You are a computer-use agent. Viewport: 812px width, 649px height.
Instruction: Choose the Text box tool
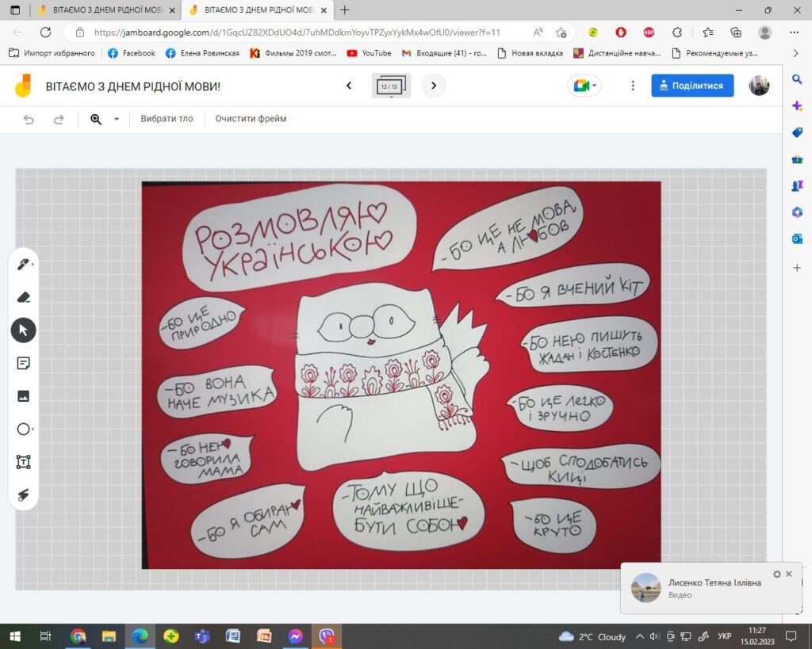[23, 462]
